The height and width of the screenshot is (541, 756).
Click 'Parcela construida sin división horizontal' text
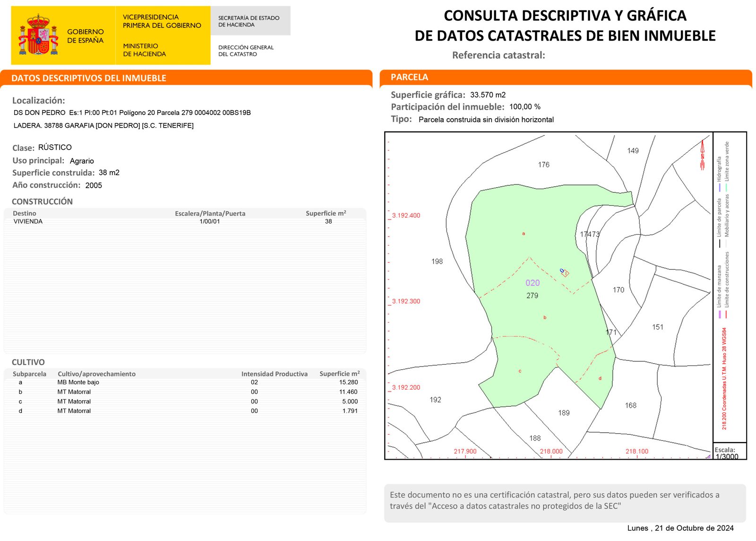pos(486,120)
